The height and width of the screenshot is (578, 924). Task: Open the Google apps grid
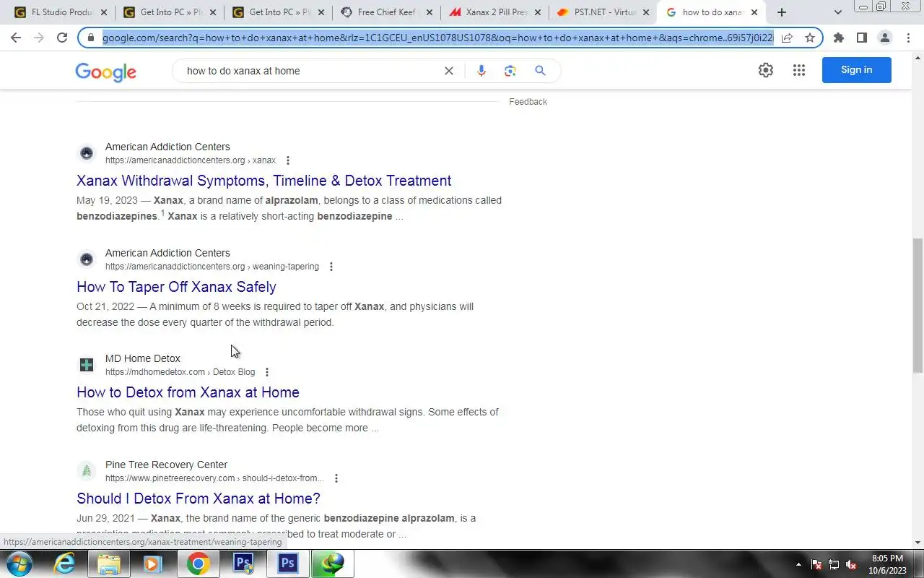click(x=799, y=70)
